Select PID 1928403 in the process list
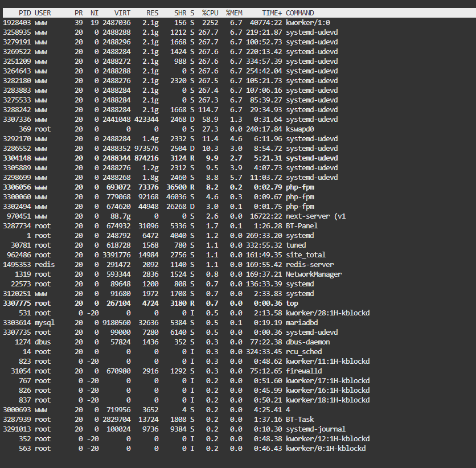This screenshot has height=468, width=476. click(17, 23)
